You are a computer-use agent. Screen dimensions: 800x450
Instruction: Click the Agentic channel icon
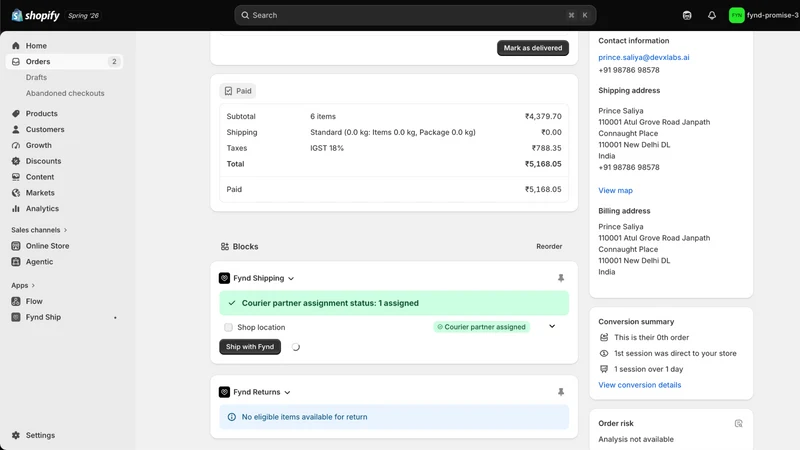(x=16, y=261)
